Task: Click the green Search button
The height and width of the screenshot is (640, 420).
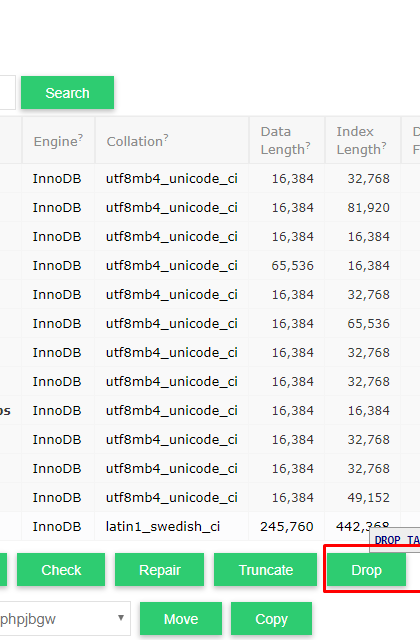Action: 67,93
